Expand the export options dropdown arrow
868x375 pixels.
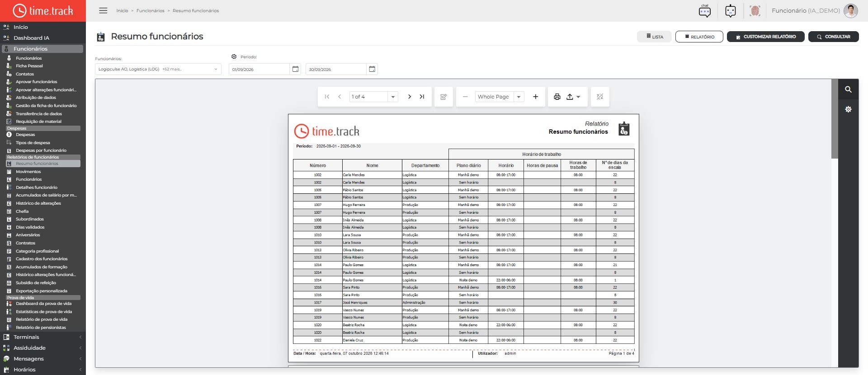(x=578, y=97)
